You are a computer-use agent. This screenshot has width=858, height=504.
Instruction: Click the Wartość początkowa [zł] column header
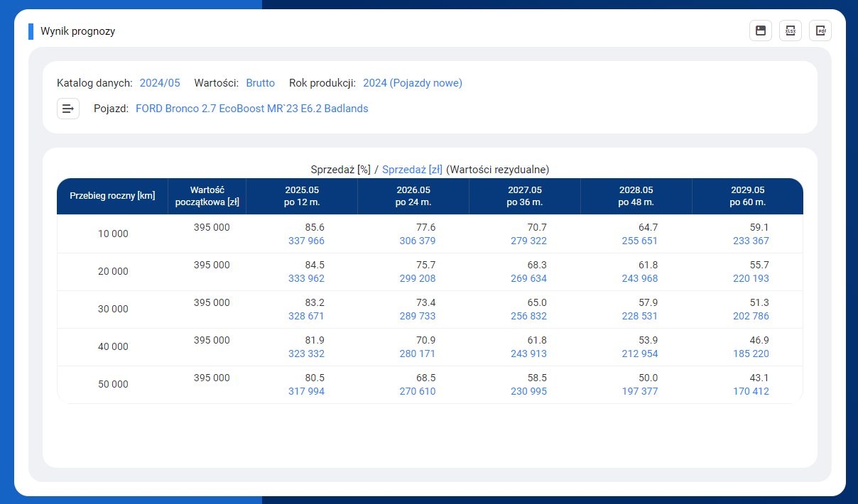click(208, 196)
